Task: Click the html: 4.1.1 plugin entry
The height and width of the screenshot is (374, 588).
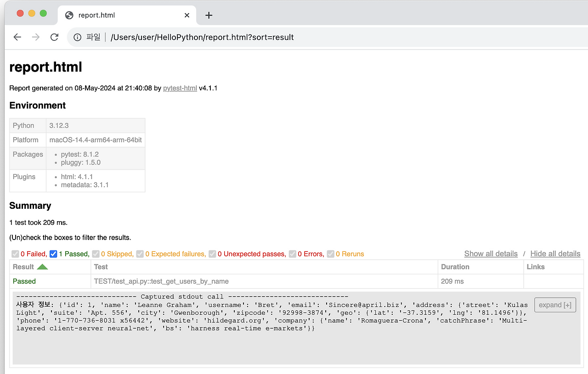Action: coord(77,177)
